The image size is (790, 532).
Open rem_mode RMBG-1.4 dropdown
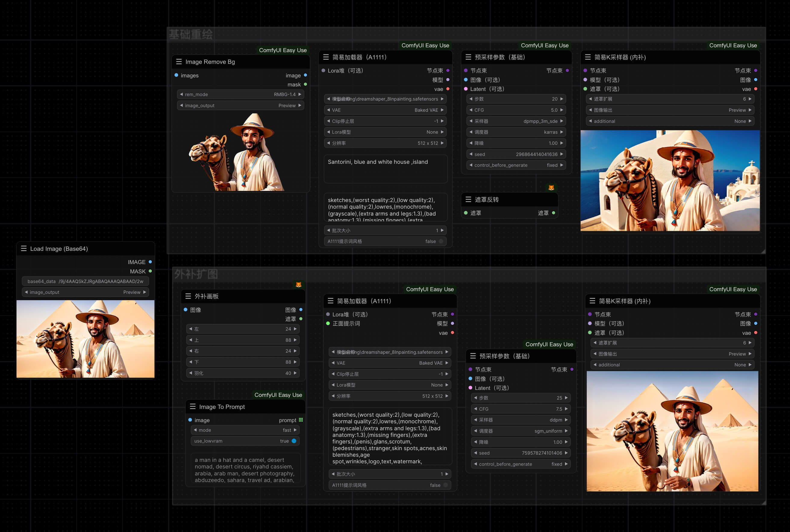240,94
